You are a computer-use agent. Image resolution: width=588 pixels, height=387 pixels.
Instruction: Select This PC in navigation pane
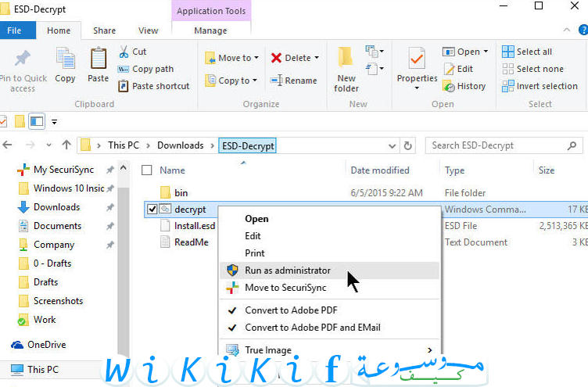click(35, 370)
